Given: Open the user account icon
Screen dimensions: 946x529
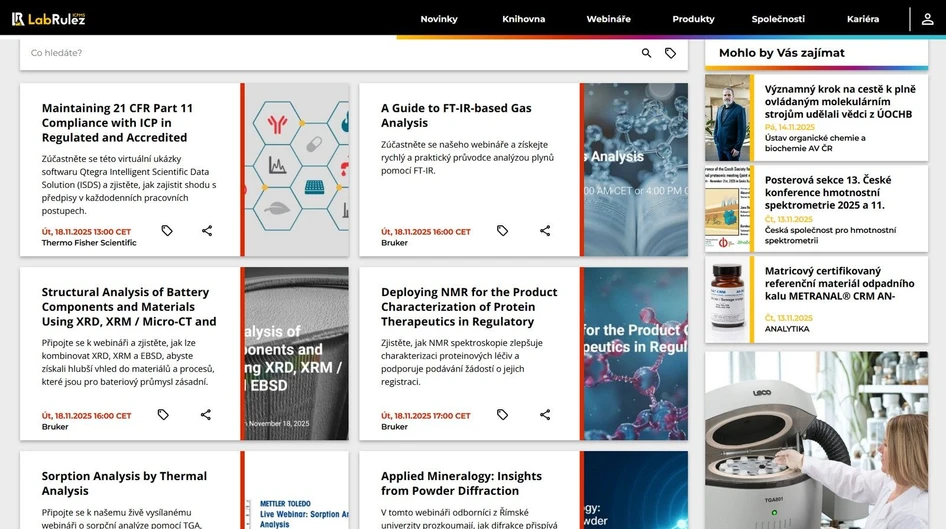Looking at the screenshot, I should [x=927, y=19].
